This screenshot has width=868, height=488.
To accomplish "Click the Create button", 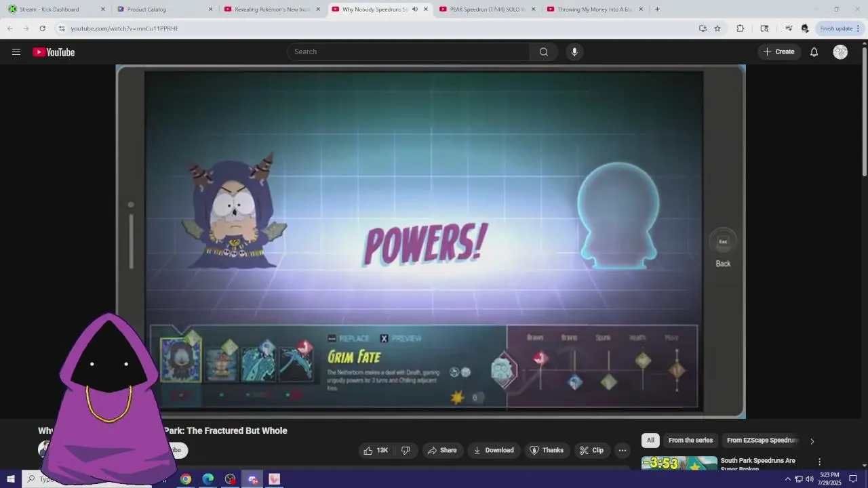I will (x=778, y=52).
